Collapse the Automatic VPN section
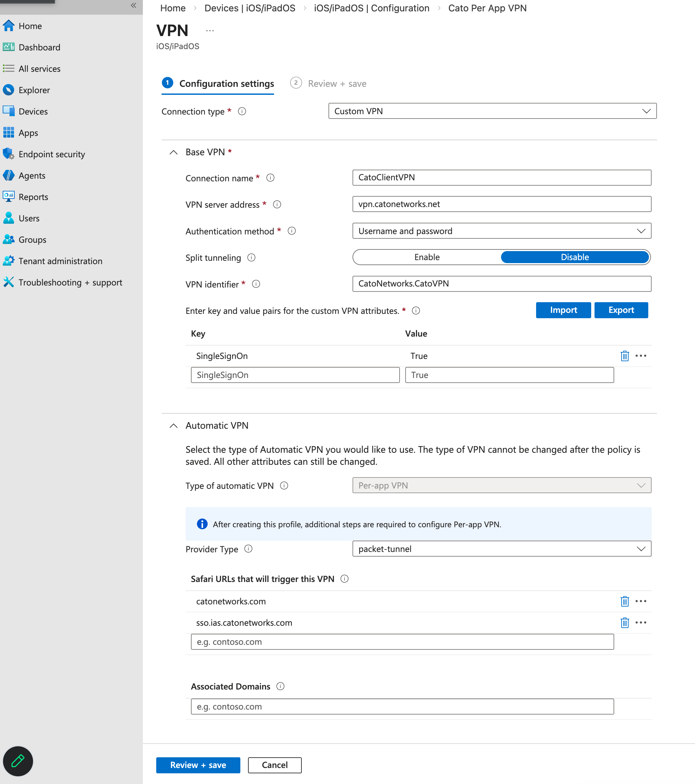 (x=174, y=426)
